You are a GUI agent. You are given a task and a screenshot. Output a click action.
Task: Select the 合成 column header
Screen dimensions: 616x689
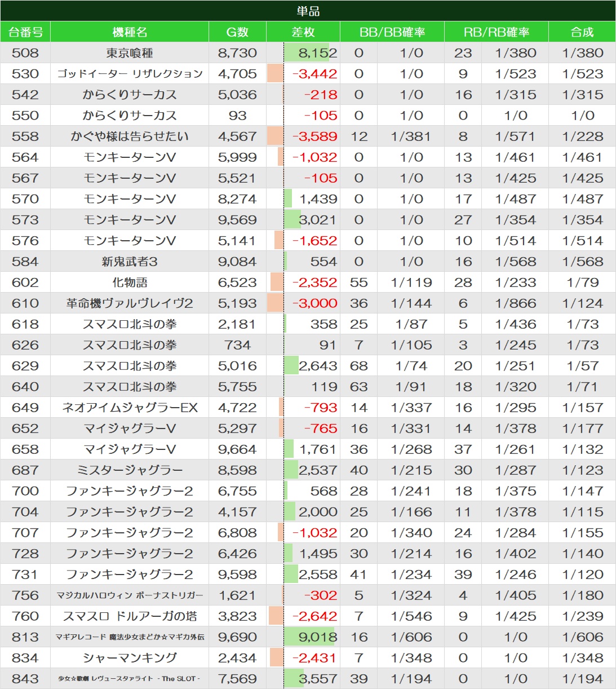[x=582, y=32]
